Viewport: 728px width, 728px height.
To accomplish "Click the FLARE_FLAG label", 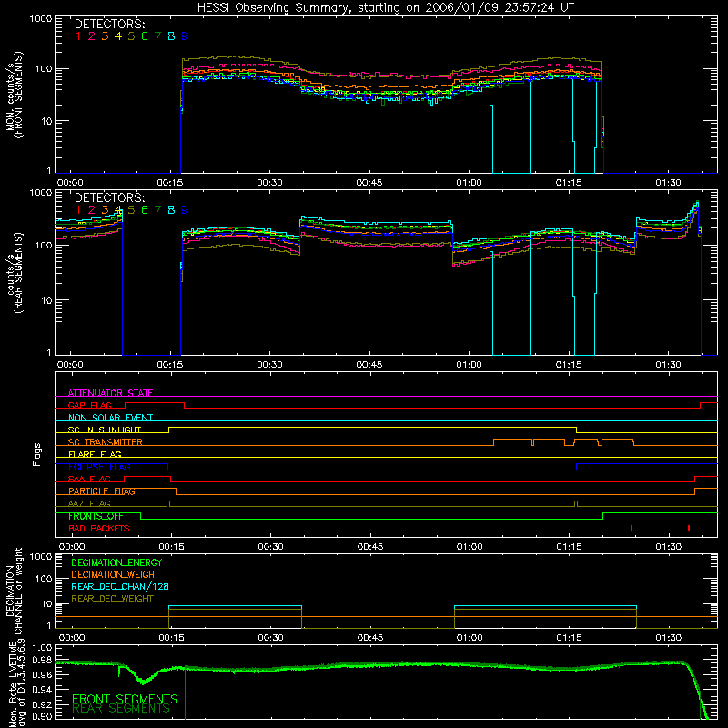I will pos(95,454).
